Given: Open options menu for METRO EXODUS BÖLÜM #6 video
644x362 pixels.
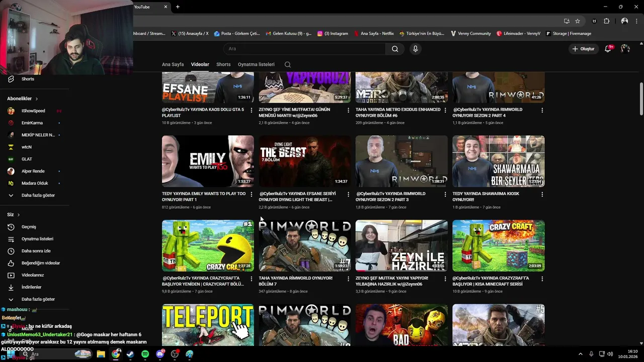Looking at the screenshot, I should tap(445, 110).
